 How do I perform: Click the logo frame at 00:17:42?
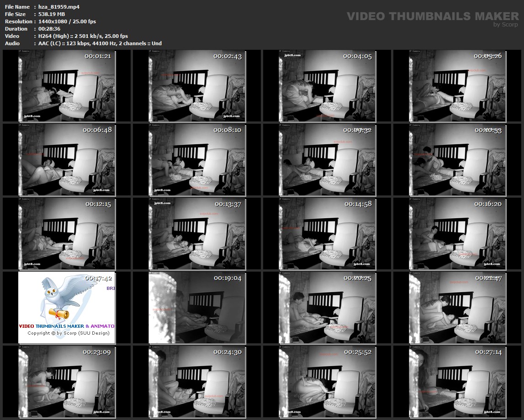tap(67, 307)
